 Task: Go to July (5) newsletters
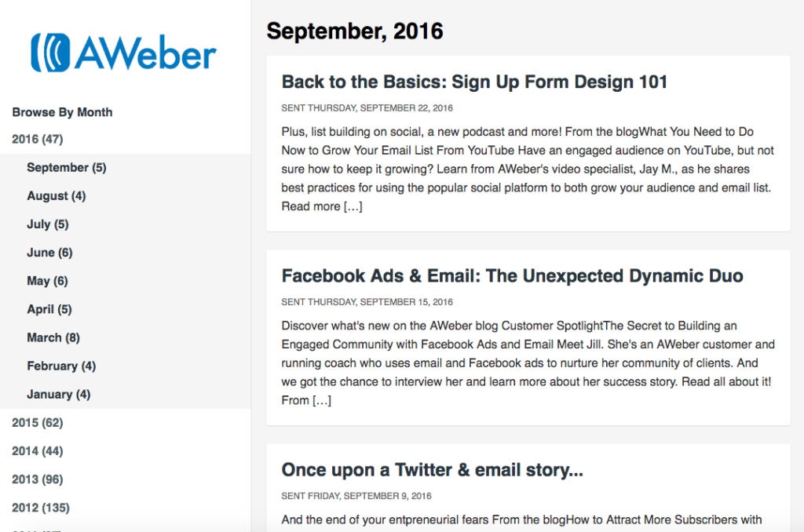(x=48, y=224)
